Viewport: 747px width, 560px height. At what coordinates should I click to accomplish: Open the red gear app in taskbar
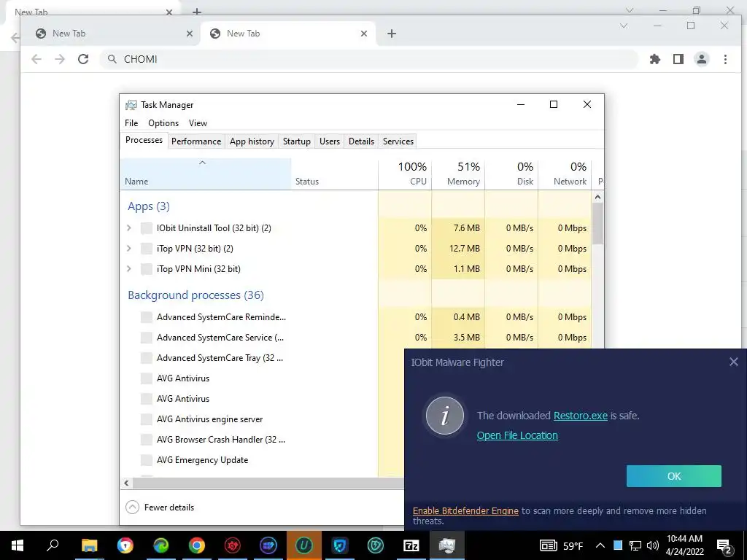[232, 545]
